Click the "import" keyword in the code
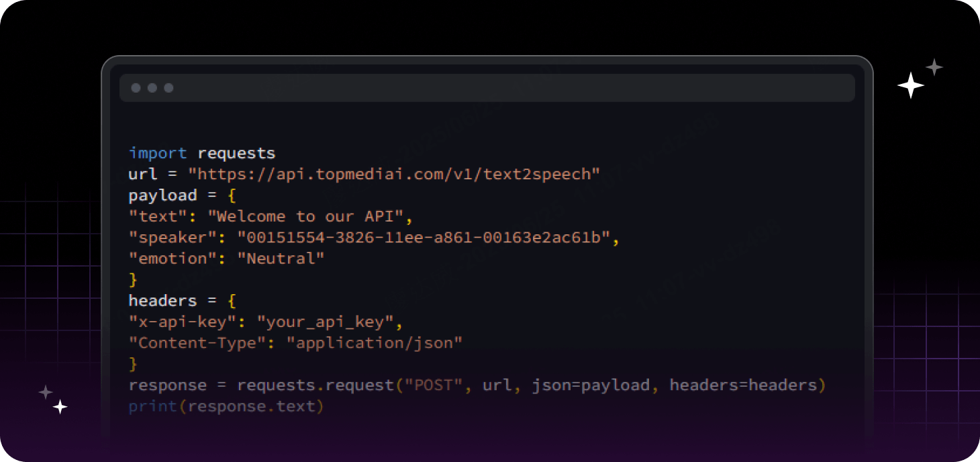This screenshot has height=462, width=980. [158, 153]
